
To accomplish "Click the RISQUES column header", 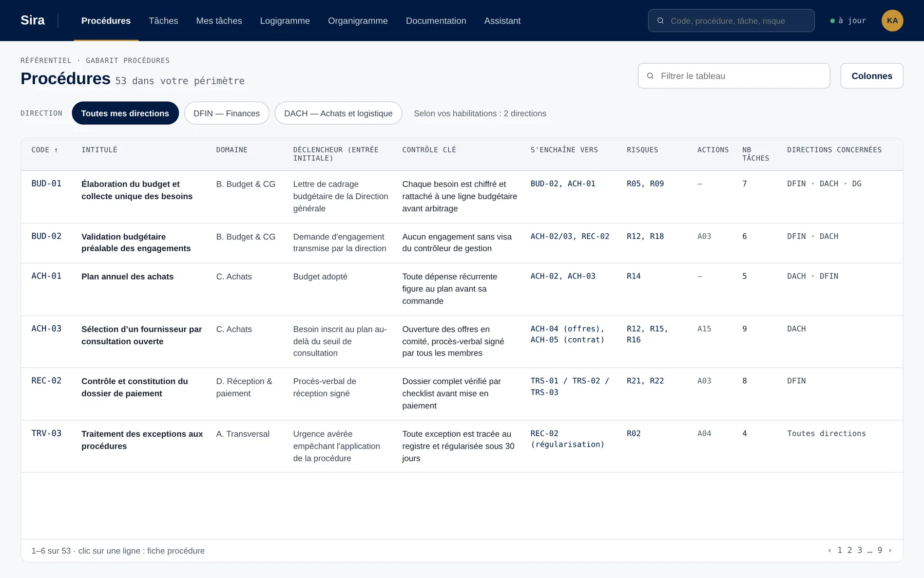I will (642, 150).
